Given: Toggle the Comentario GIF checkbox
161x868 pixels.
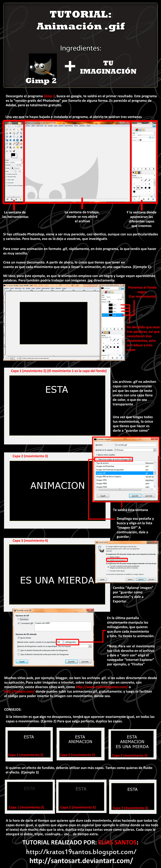Looking at the screenshot, I should (x=19, y=623).
